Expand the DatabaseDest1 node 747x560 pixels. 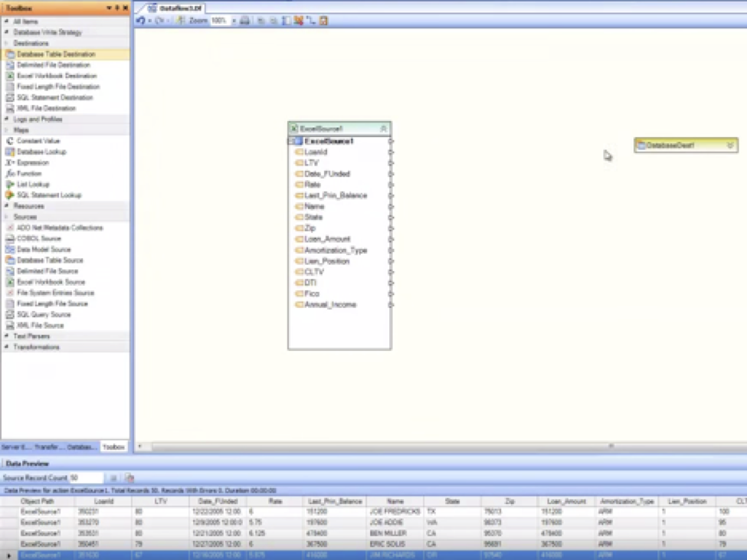click(730, 145)
